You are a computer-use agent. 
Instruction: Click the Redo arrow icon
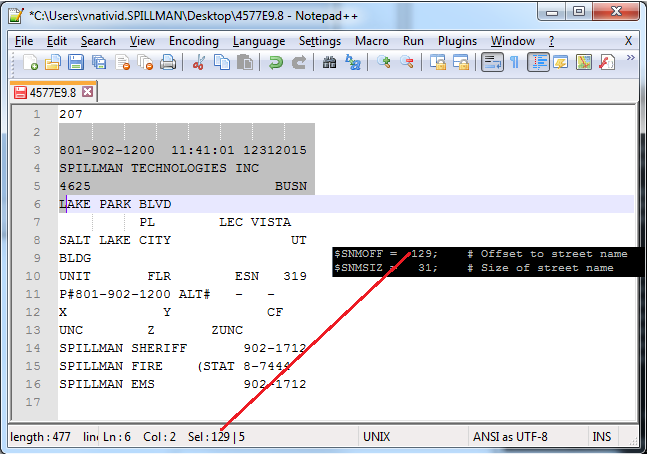pos(299,63)
